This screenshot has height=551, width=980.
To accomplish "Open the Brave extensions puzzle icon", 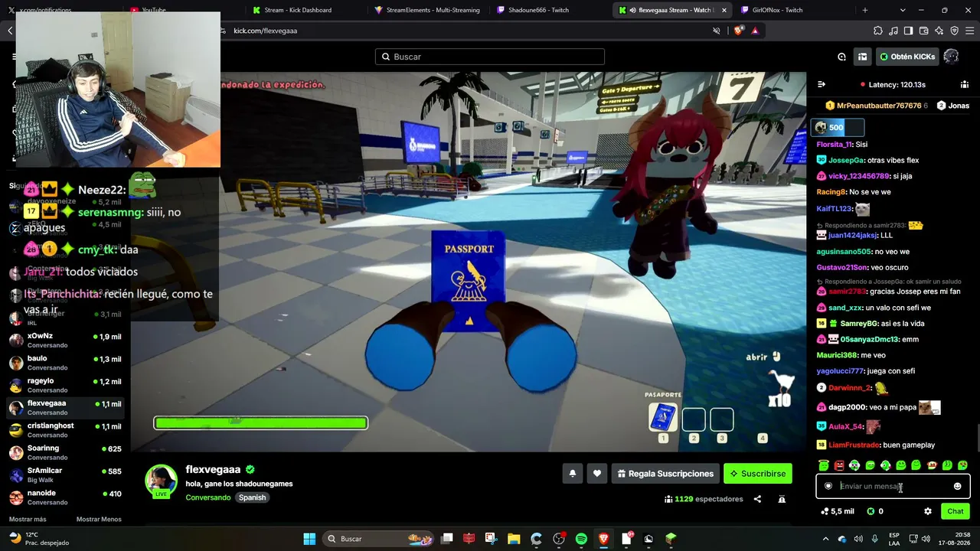I will point(878,31).
